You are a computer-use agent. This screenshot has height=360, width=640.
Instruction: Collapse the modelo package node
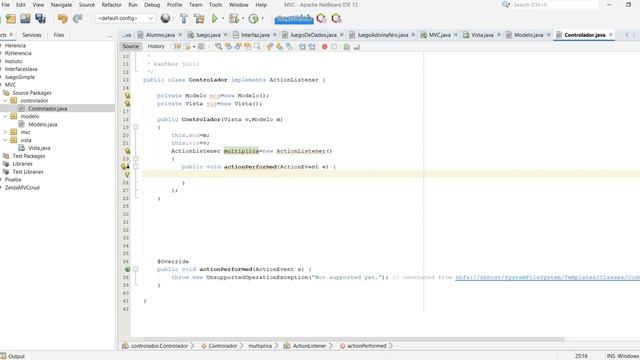click(x=5, y=116)
